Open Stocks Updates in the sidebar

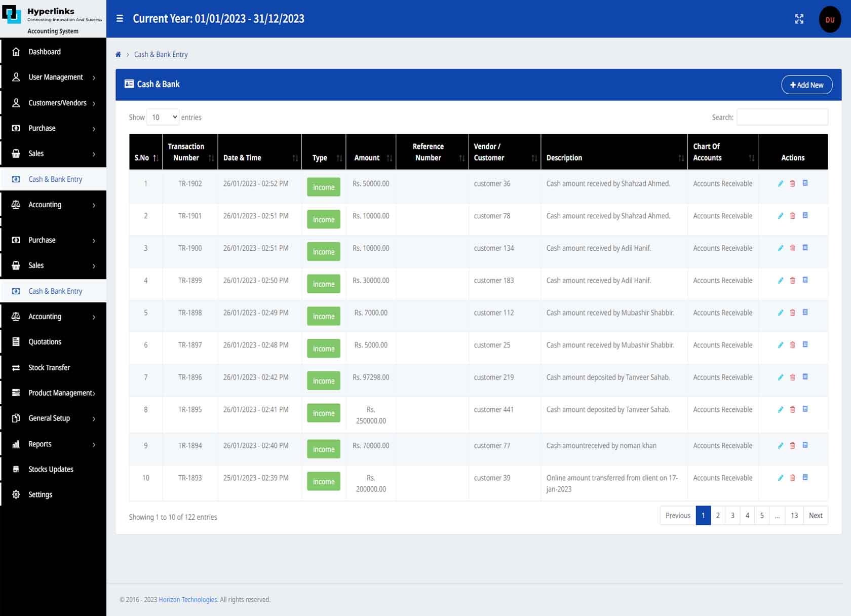[x=53, y=469]
